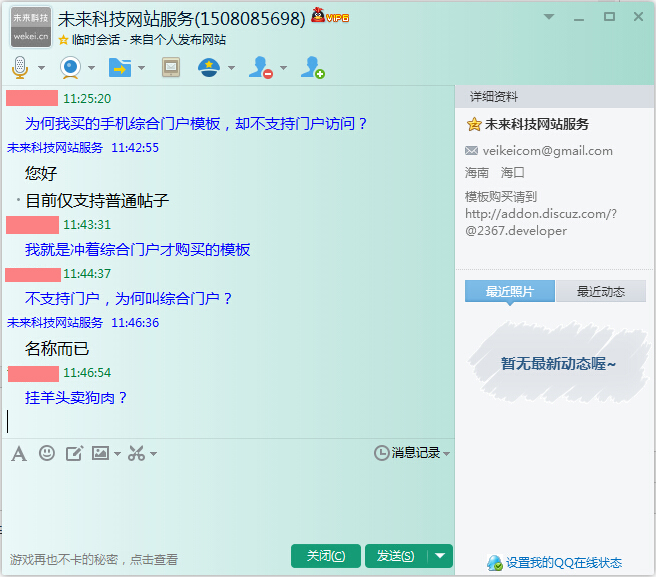
Task: Open the remote desktop tablet icon
Action: [x=171, y=67]
